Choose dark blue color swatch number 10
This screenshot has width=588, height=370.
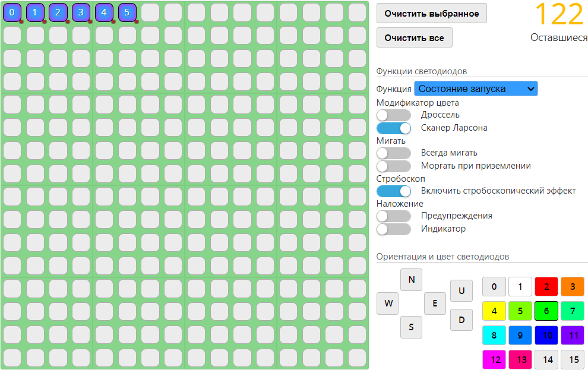(546, 336)
